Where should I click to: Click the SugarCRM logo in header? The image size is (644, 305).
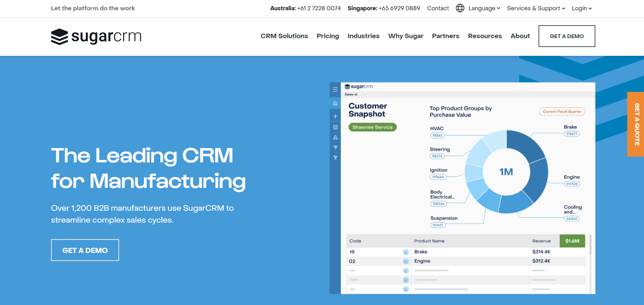(96, 36)
